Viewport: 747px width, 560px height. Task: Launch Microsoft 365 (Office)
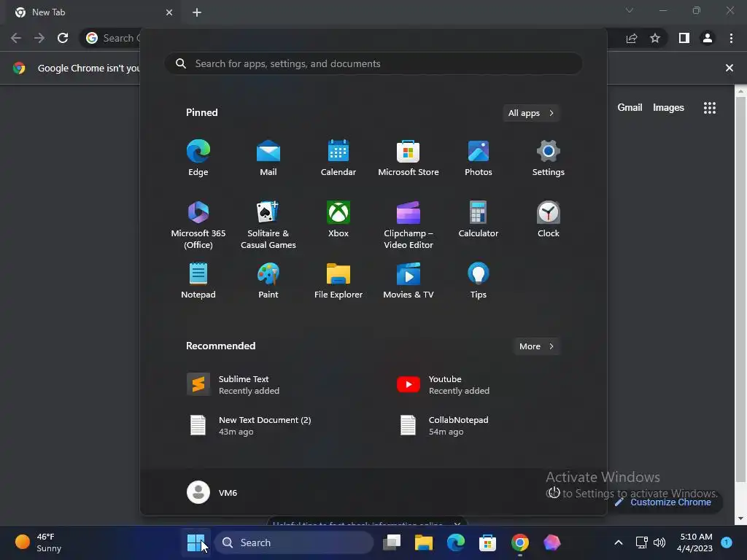click(198, 225)
